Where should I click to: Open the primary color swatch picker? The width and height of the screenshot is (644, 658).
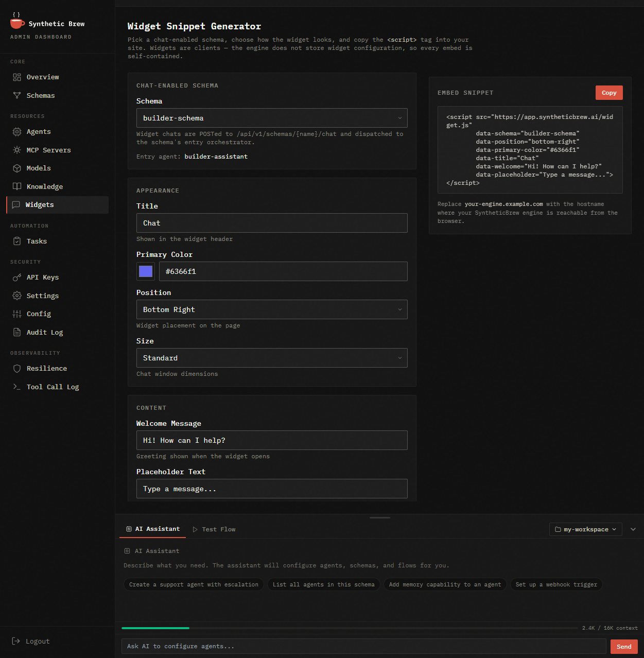[x=146, y=271]
